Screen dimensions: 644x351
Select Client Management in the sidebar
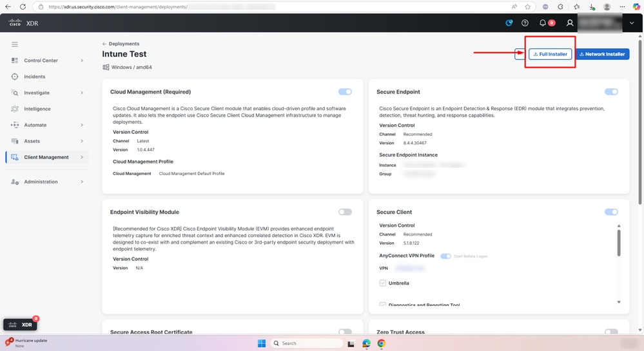point(46,157)
